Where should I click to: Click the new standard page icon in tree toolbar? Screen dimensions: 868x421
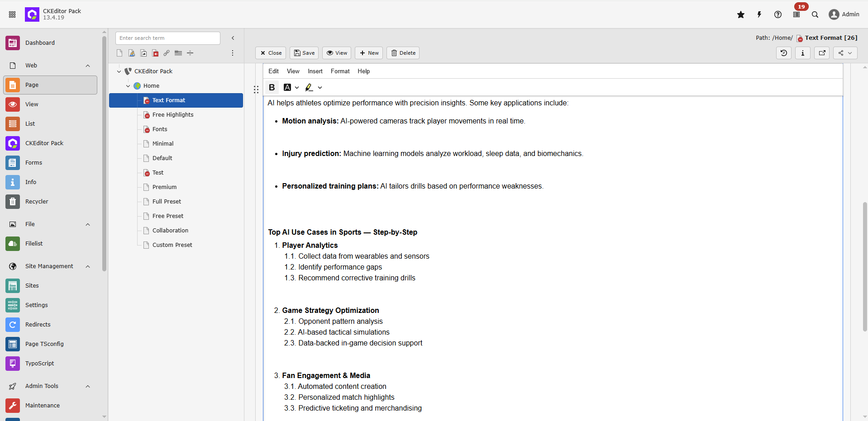pyautogui.click(x=119, y=53)
